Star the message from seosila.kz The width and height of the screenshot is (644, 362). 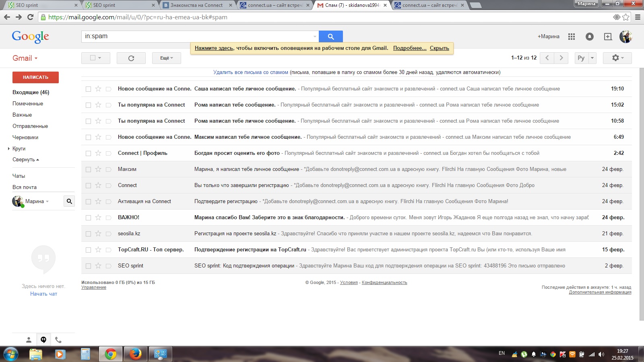point(98,234)
